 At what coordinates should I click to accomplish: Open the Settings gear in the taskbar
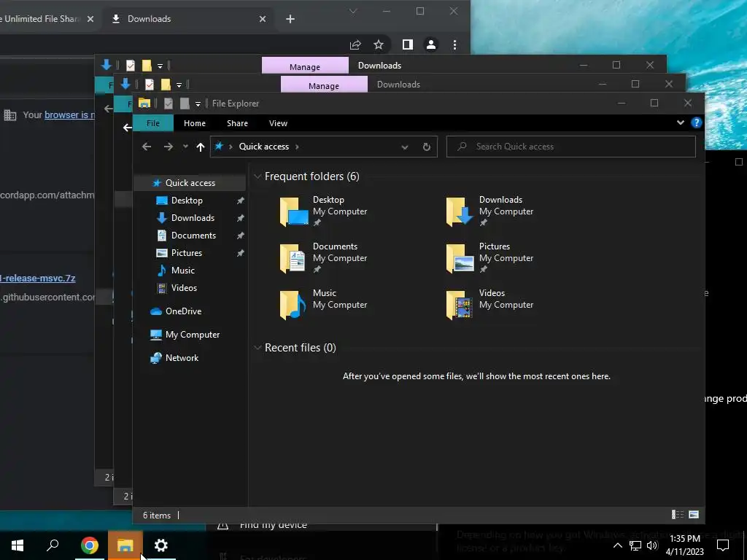161,545
